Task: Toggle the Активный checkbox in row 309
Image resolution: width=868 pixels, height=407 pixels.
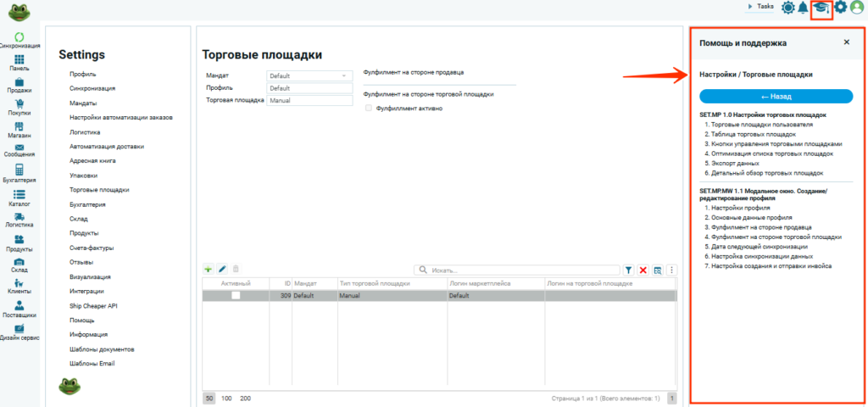Action: pyautogui.click(x=236, y=295)
